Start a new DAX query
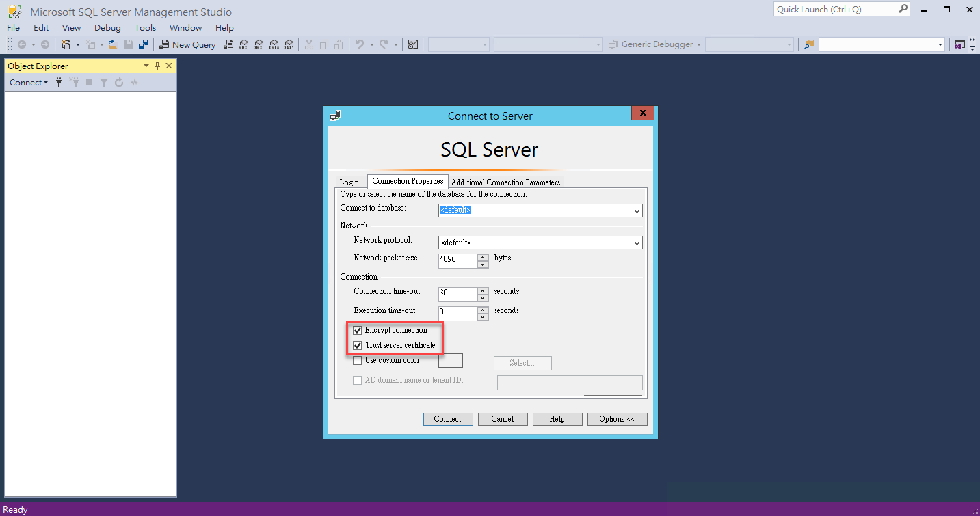Image resolution: width=980 pixels, height=516 pixels. pos(289,44)
